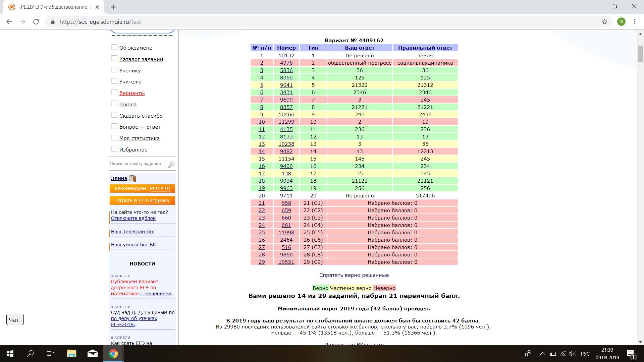Image resolution: width=644 pixels, height=362 pixels.
Task: Open Task View on the taskbar
Action: click(x=50, y=354)
